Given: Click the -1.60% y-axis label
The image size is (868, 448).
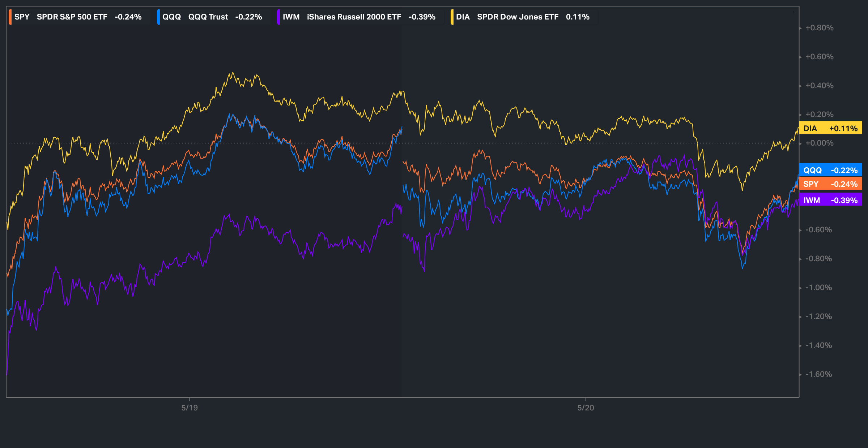Looking at the screenshot, I should pyautogui.click(x=818, y=374).
